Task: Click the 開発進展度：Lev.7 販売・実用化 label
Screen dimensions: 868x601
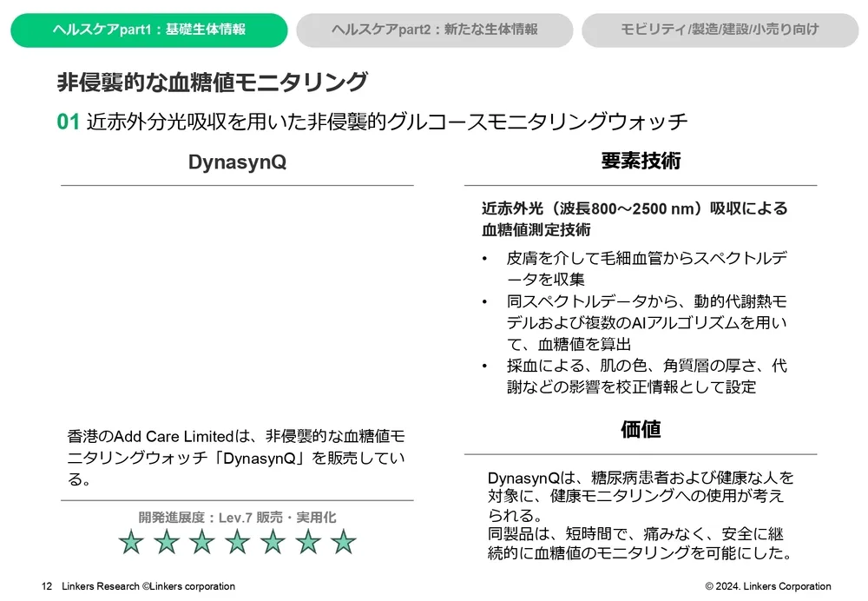Action: pos(237,517)
